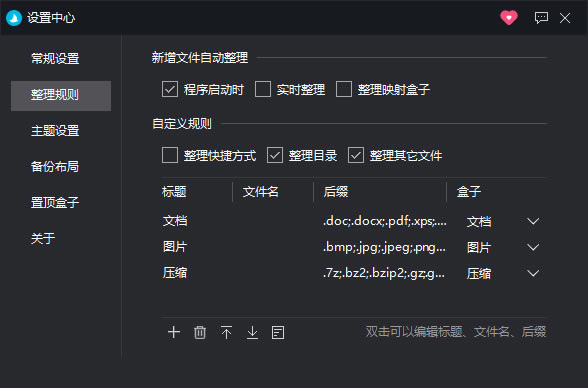The height and width of the screenshot is (388, 588).
Task: Delete selected rule with the trash icon
Action: point(200,332)
